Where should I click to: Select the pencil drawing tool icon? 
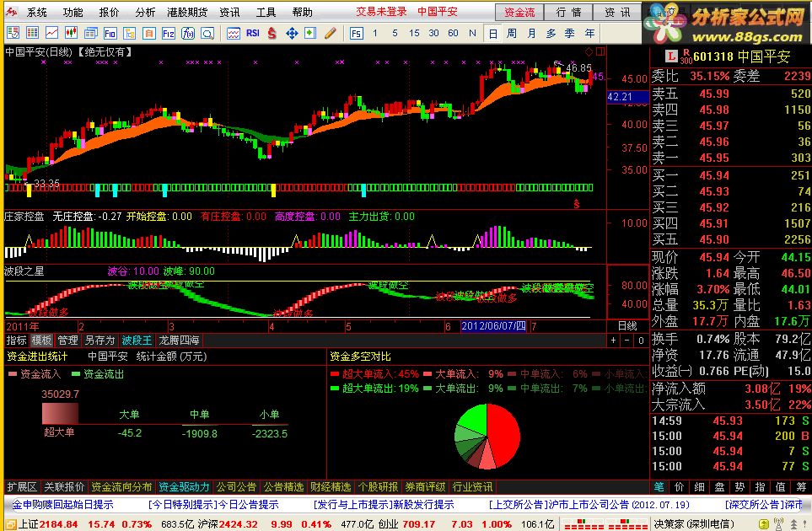(x=331, y=33)
